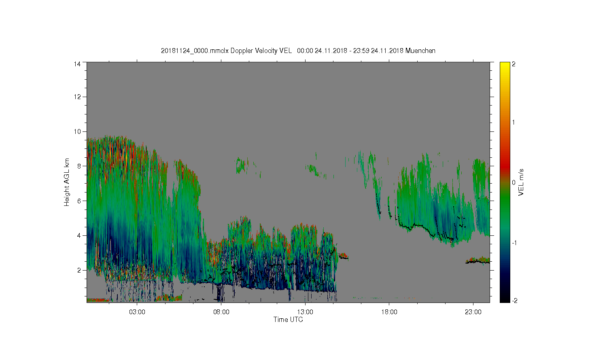Click the 03:00 time tick label

[x=137, y=312]
